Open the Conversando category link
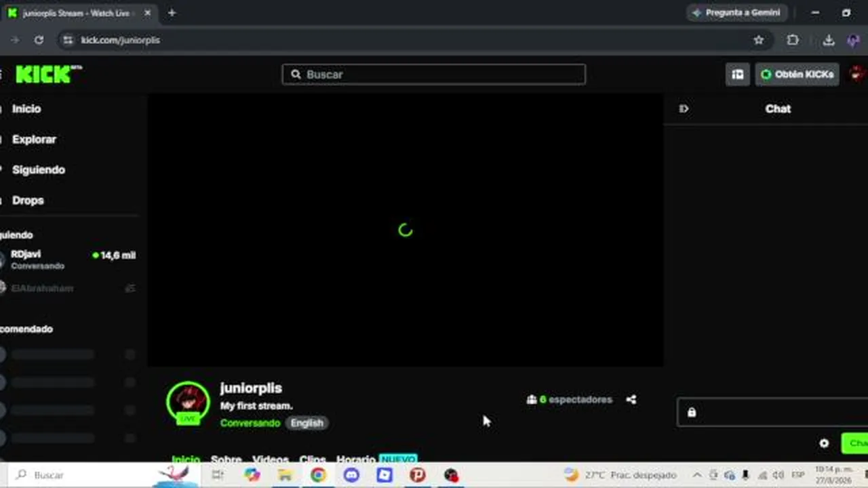The width and height of the screenshot is (868, 488). [250, 423]
